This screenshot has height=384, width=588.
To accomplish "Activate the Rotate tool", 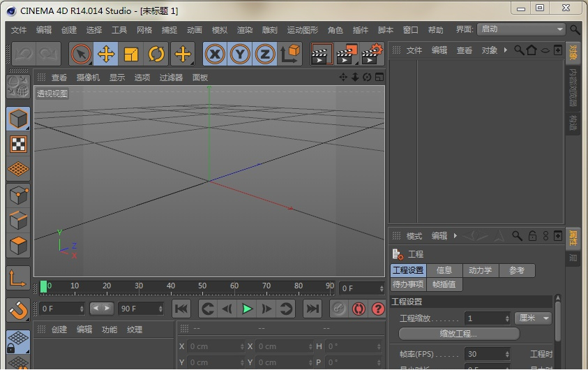I will tap(156, 54).
